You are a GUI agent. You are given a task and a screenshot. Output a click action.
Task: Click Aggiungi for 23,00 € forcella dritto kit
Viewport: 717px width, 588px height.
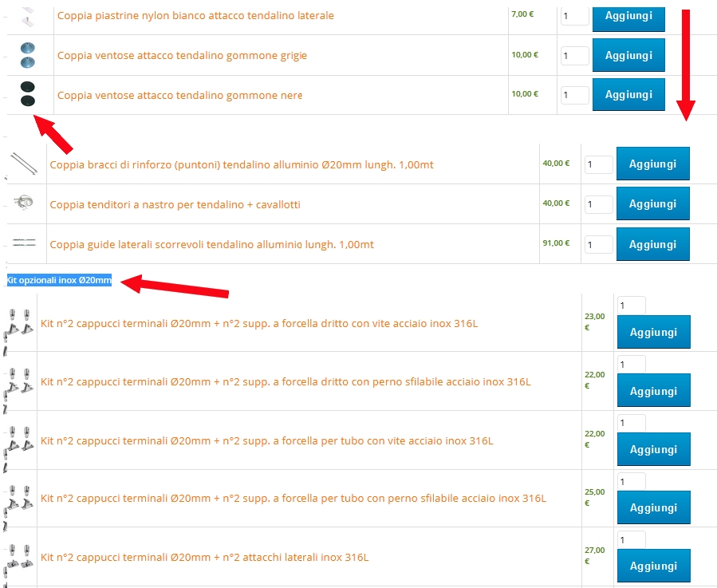pos(654,332)
